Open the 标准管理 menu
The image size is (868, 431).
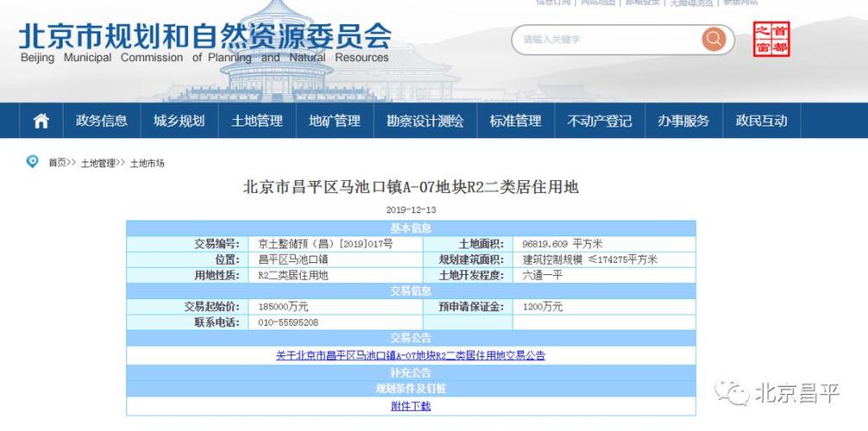pos(515,121)
